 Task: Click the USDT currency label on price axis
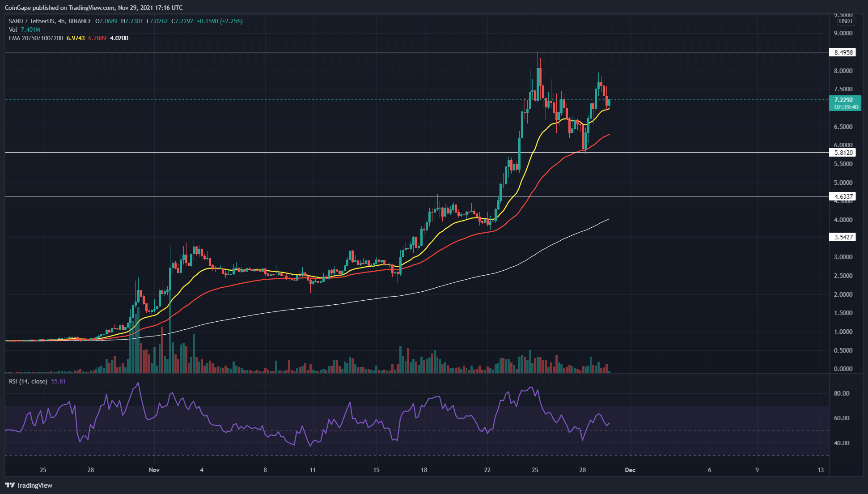pos(846,21)
